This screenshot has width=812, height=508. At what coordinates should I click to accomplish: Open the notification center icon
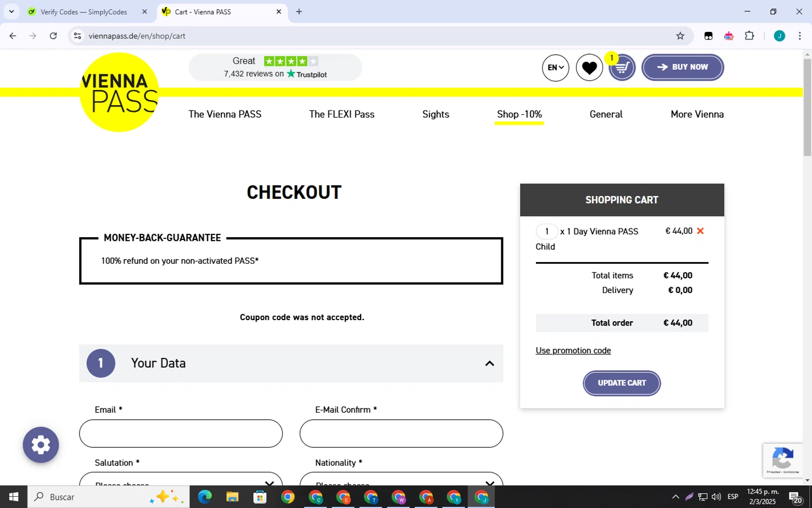[x=795, y=497]
